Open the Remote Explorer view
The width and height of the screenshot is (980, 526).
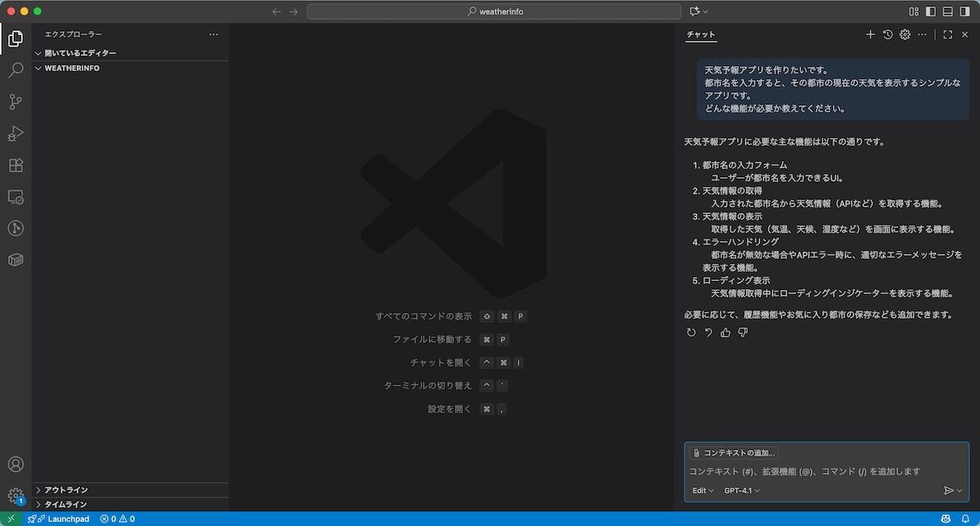pos(16,197)
